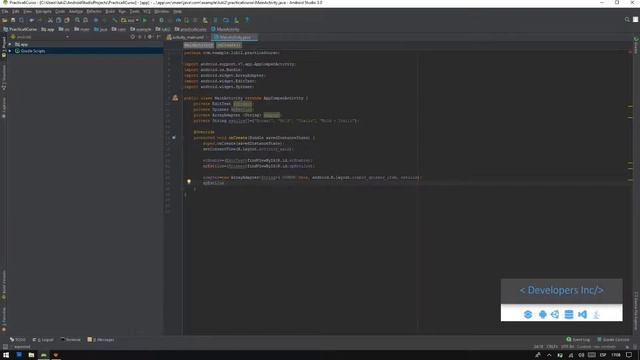The width and height of the screenshot is (640, 360).
Task: Click the tool window toggle icon in status bar
Action: click(x=5, y=347)
